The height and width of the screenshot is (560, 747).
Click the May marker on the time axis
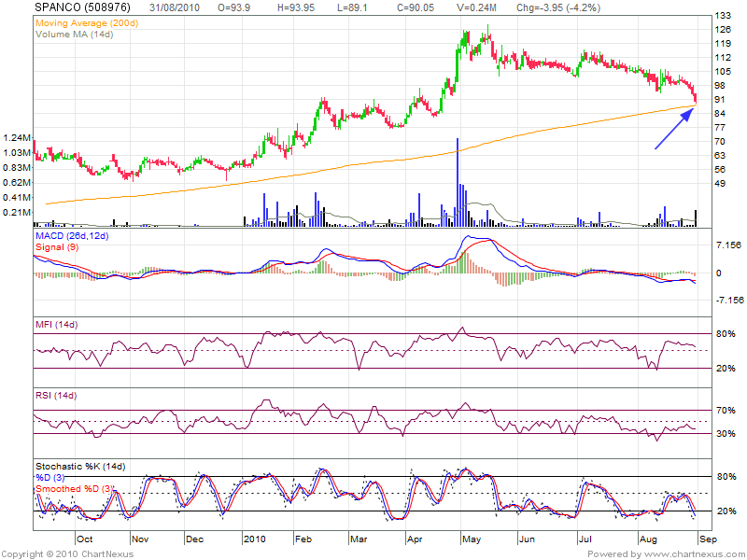pos(472,539)
